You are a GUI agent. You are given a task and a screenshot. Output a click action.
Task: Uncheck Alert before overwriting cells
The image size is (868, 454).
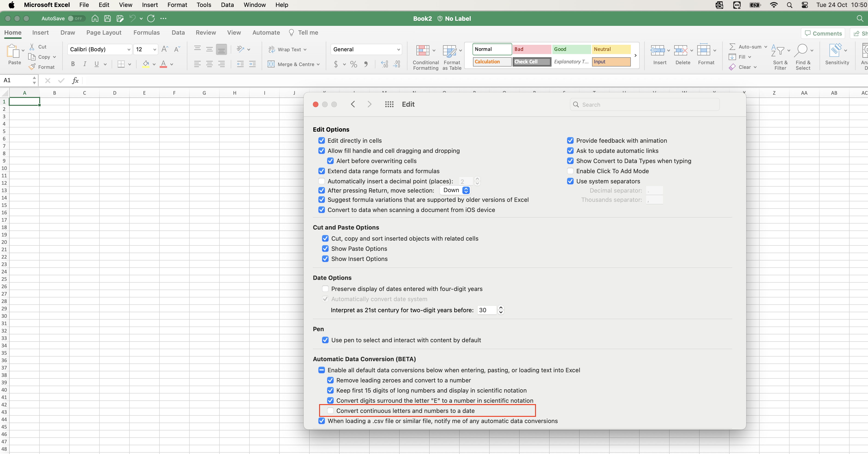(330, 161)
